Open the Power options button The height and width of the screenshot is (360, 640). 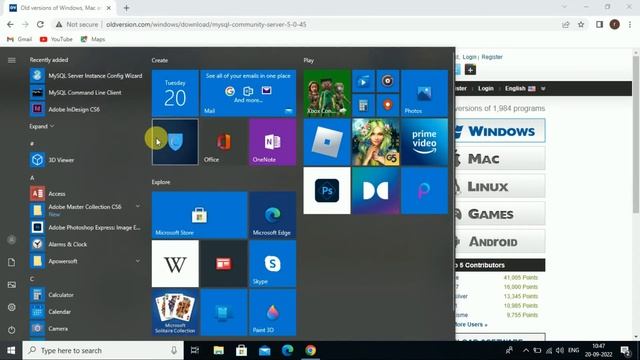point(11,330)
